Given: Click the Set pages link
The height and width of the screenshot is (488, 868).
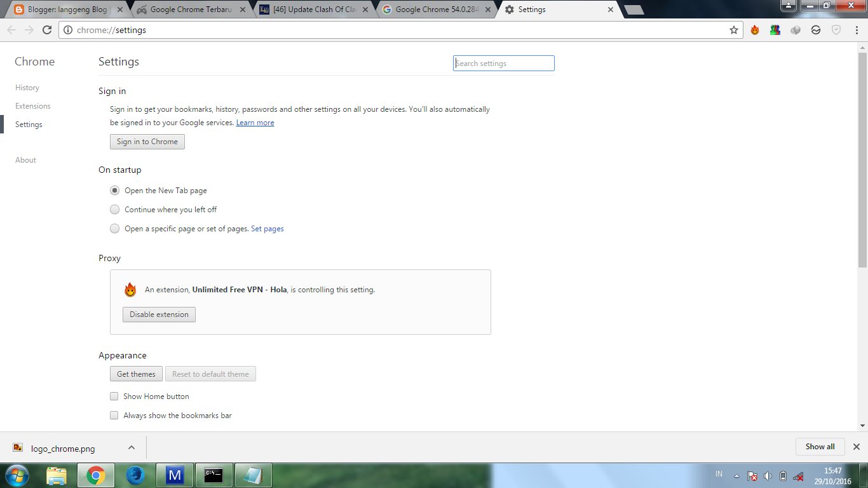Looking at the screenshot, I should point(268,229).
